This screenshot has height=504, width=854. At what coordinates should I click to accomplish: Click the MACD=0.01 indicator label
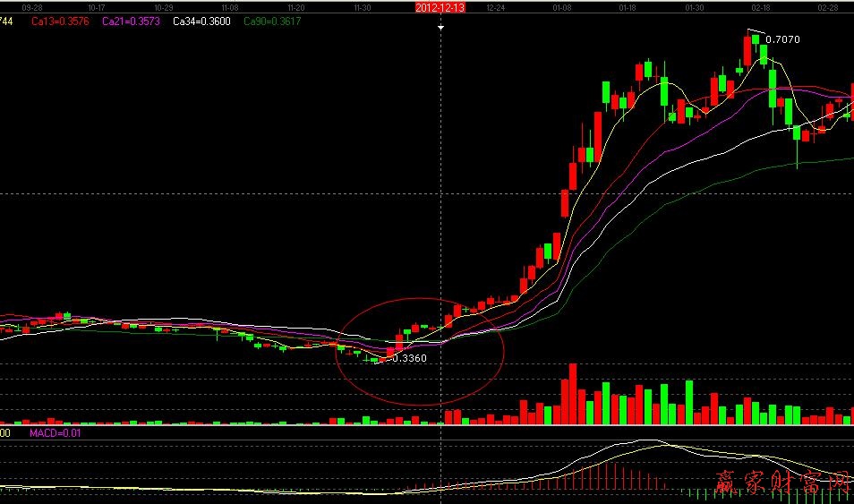55,433
